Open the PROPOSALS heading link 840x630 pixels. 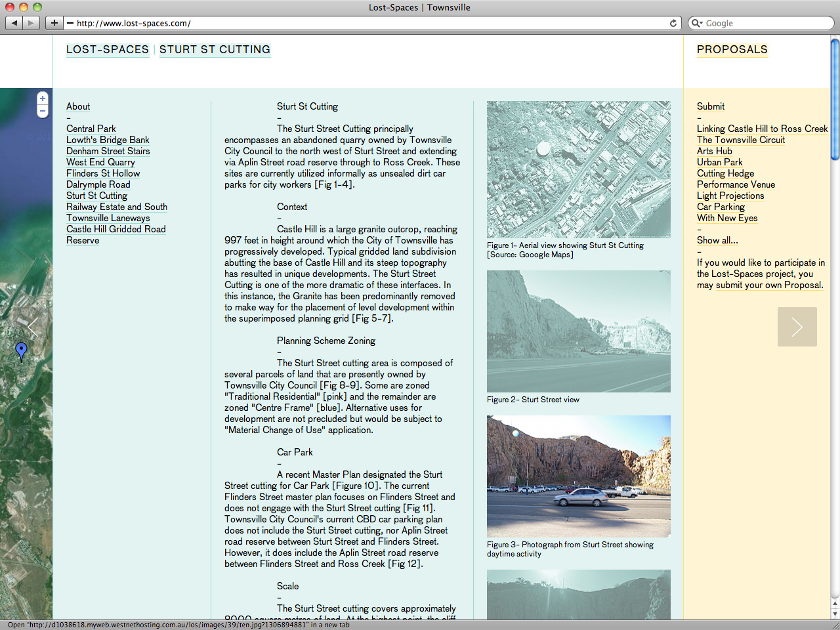click(732, 50)
